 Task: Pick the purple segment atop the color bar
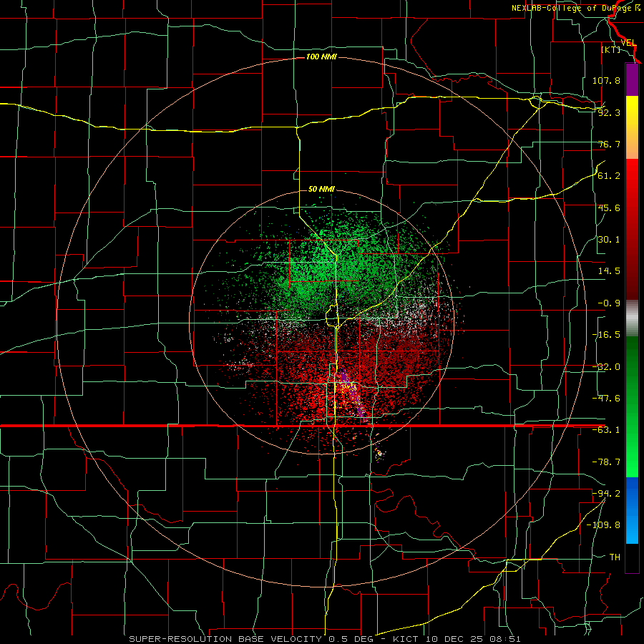[632, 79]
